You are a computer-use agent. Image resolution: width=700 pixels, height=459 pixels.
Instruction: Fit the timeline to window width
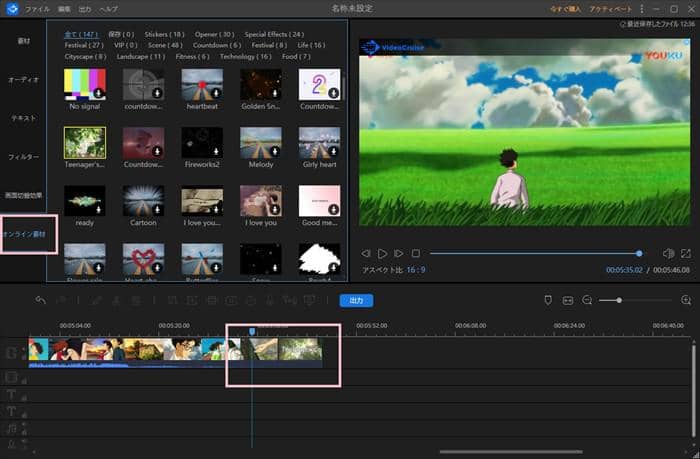pyautogui.click(x=567, y=300)
